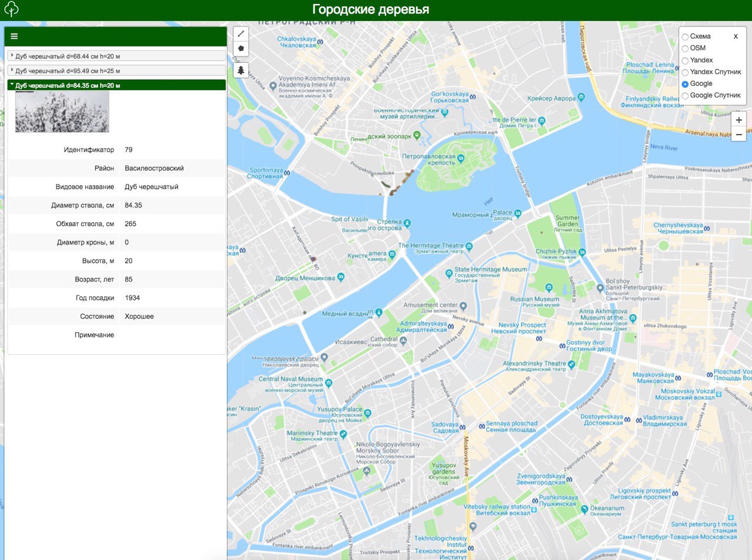Click the Sportivnaya metro icon
The height and width of the screenshot is (560, 752).
(x=287, y=173)
